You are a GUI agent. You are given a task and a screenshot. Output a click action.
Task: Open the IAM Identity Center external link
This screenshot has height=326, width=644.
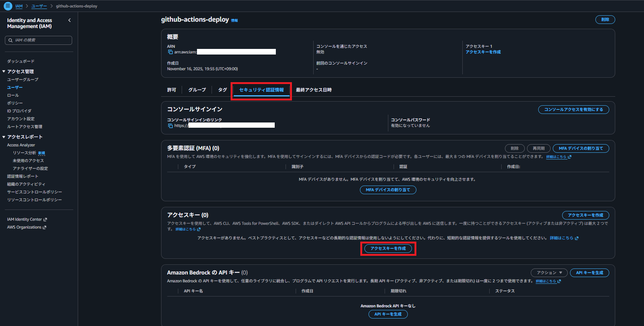(x=27, y=219)
